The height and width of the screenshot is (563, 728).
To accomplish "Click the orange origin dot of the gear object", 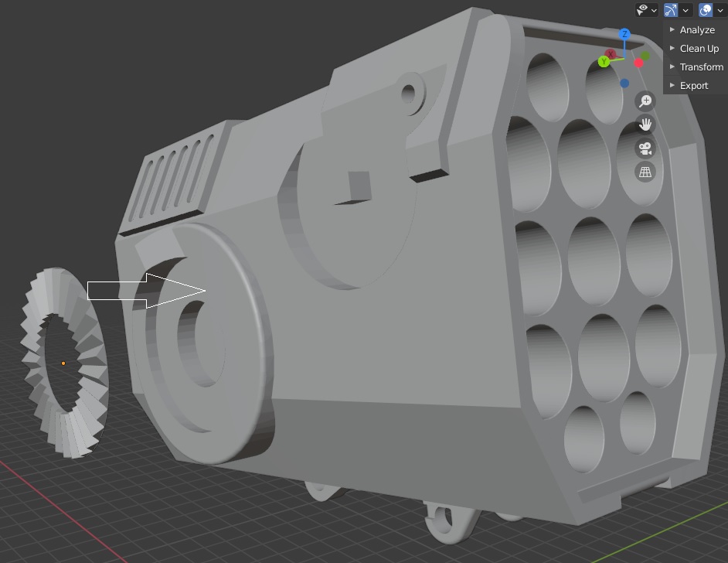I will coord(63,362).
